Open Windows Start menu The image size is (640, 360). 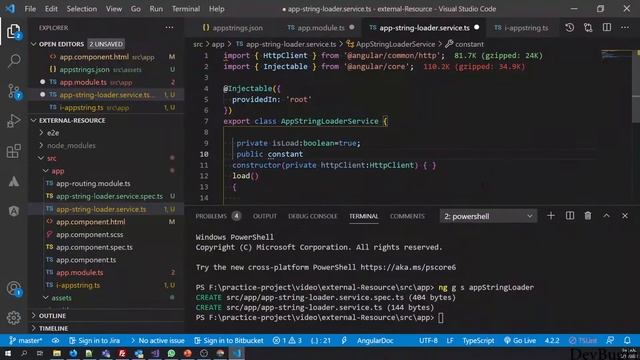[8, 353]
